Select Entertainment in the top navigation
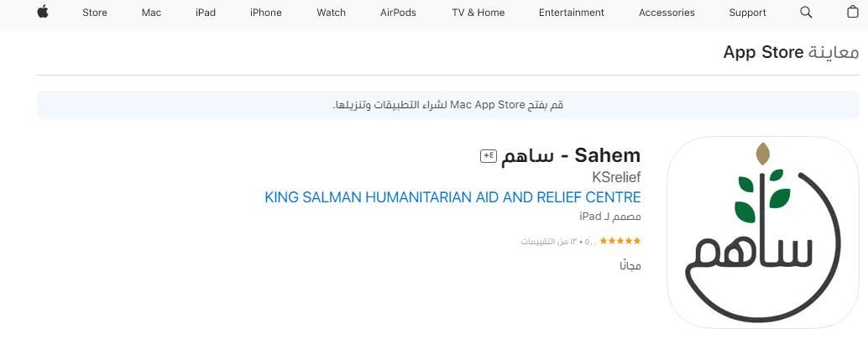The image size is (868, 350). click(572, 13)
